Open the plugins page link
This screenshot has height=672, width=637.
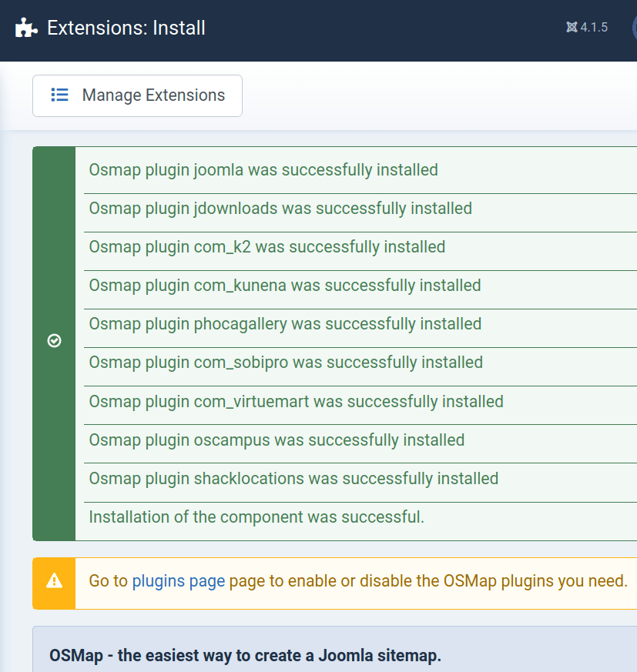pyautogui.click(x=179, y=581)
